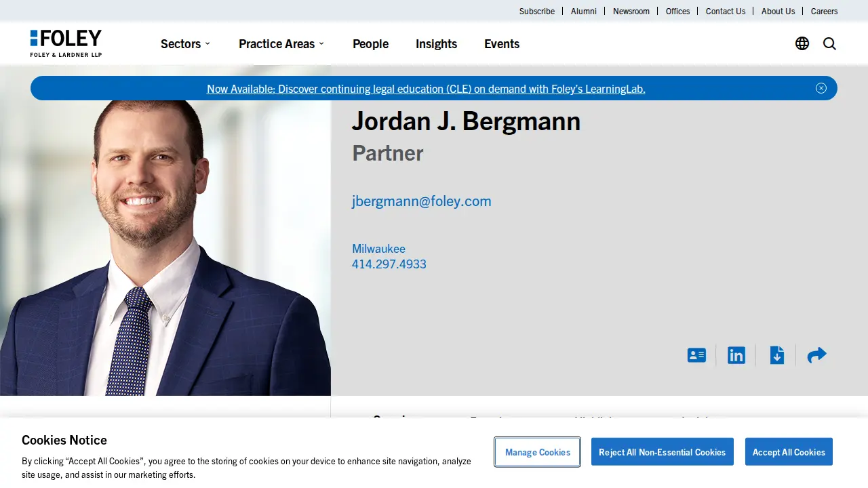Screen dimensions: 868x488
Task: Expand the Sectors dropdown menu
Action: (x=185, y=43)
